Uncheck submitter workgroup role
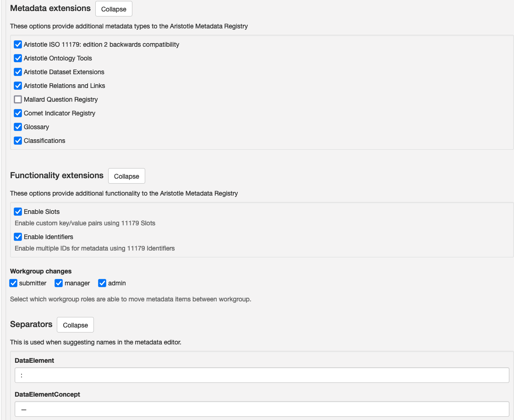 [13, 283]
